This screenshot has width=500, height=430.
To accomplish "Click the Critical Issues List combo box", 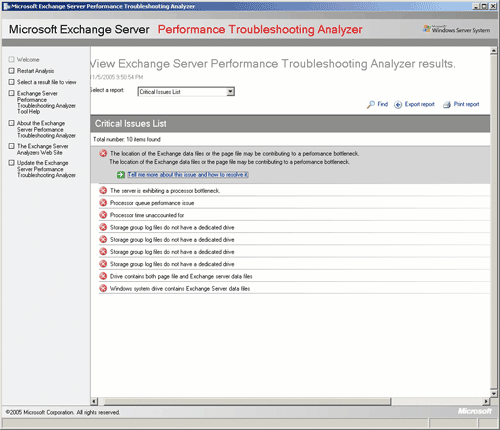I will (x=186, y=92).
